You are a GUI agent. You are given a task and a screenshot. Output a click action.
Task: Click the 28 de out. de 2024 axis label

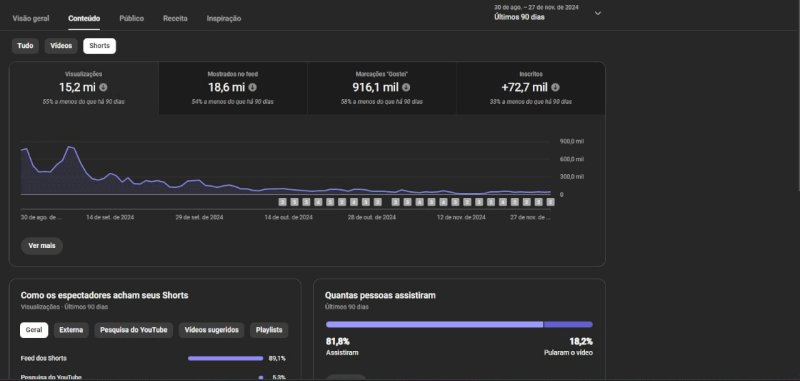pyautogui.click(x=372, y=217)
